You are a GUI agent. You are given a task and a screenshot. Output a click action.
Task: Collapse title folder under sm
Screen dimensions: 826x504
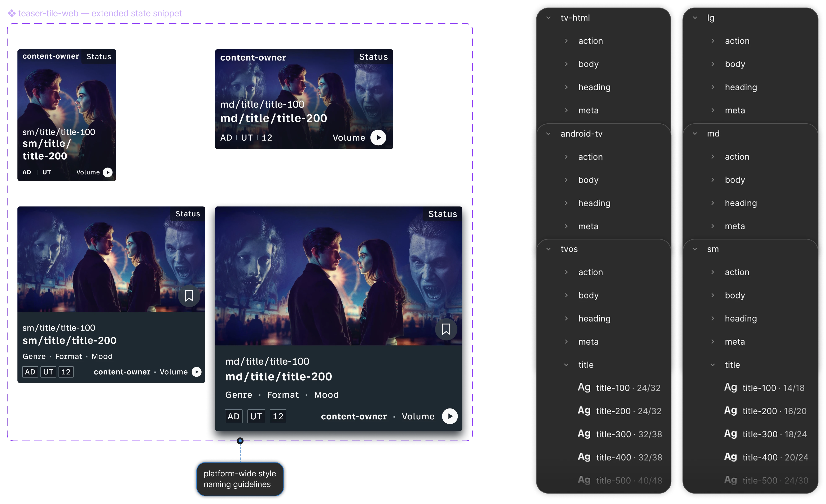(x=713, y=365)
